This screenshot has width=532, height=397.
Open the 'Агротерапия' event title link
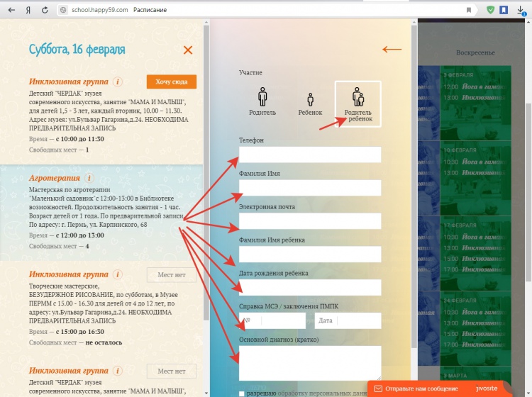[54, 178]
